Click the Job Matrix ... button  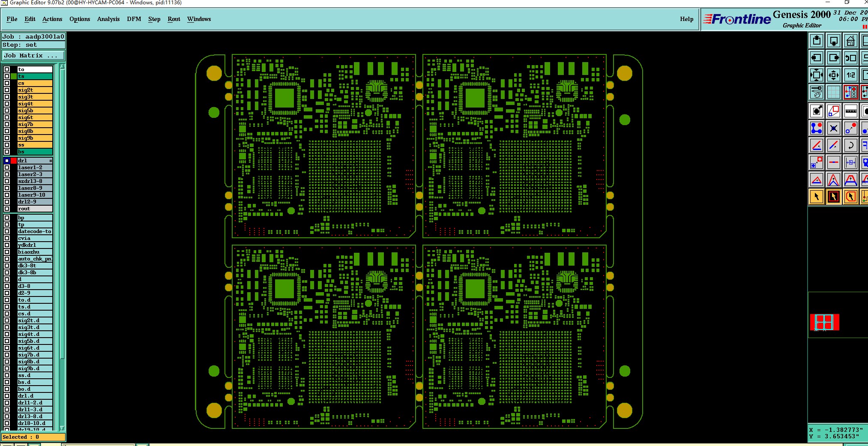[x=33, y=56]
